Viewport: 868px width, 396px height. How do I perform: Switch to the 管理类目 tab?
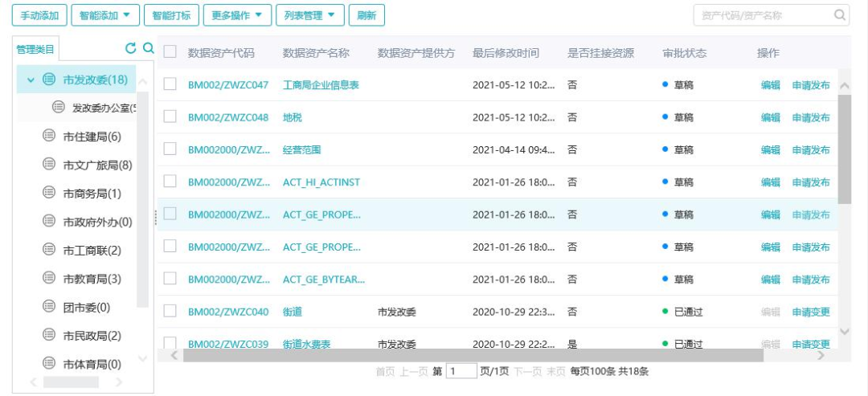pyautogui.click(x=35, y=49)
